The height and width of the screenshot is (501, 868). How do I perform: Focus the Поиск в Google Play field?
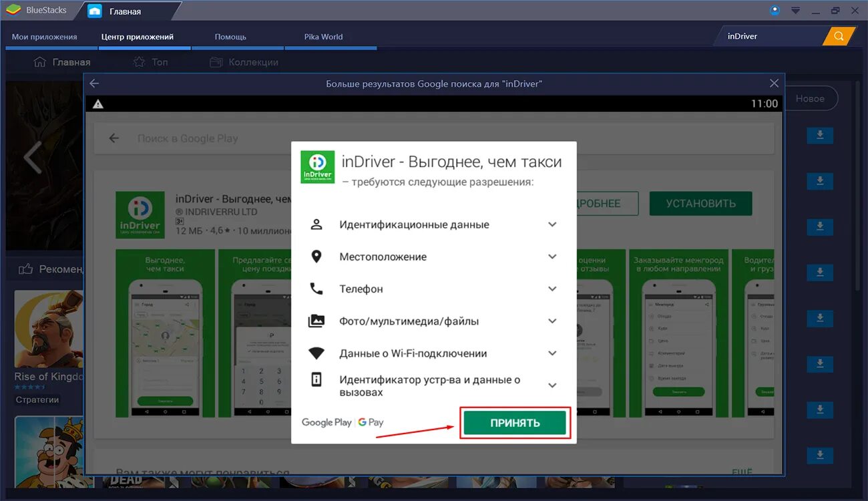[x=434, y=138]
